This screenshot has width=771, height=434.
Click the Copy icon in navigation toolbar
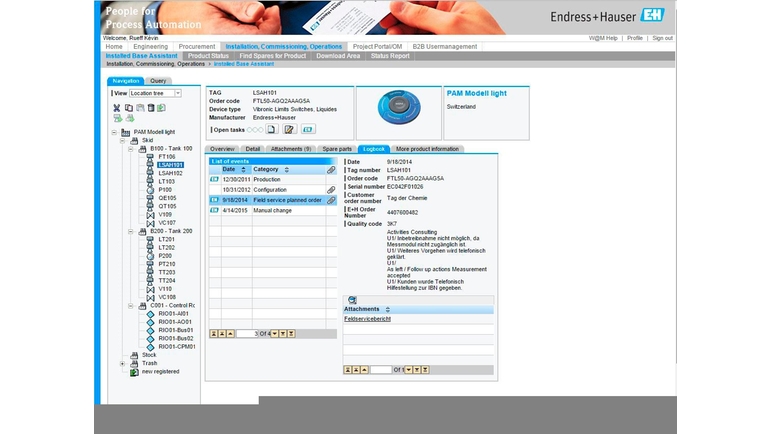coord(129,108)
